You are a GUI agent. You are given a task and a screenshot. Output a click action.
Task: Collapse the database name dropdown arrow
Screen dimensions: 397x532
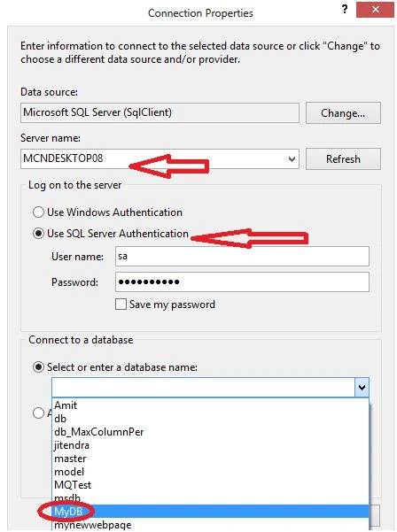point(362,387)
